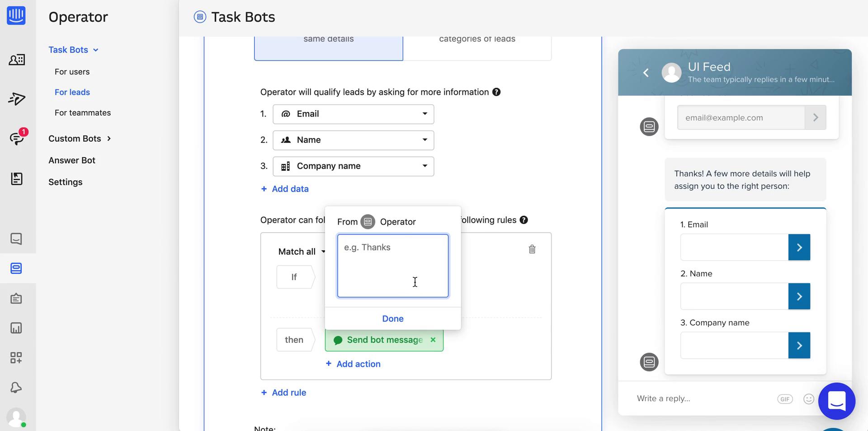The width and height of the screenshot is (868, 431).
Task: Click the 'Thanks! A few more details' message
Action: (745, 180)
